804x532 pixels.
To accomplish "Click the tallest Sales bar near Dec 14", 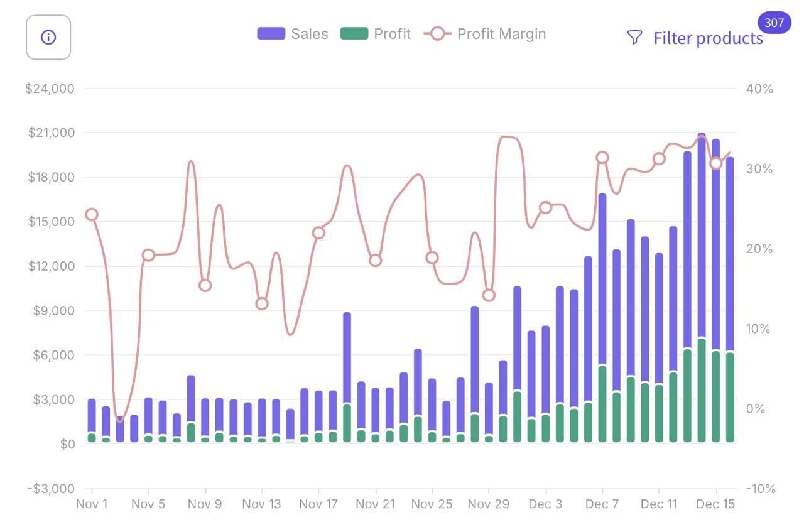I will (701, 283).
